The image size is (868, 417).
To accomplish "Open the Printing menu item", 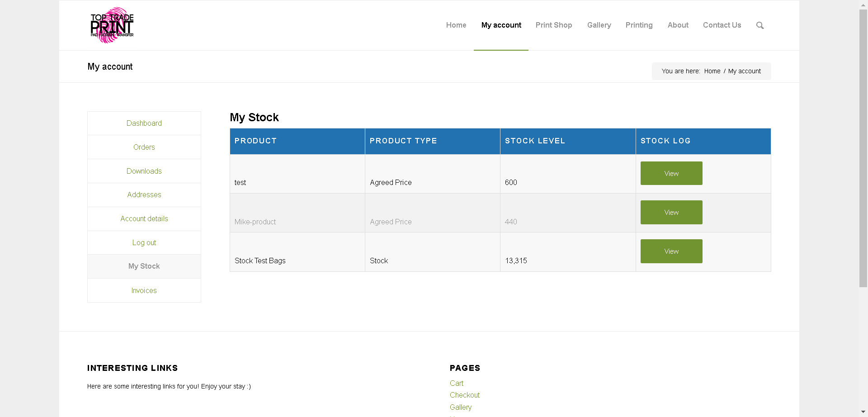I will (x=639, y=25).
